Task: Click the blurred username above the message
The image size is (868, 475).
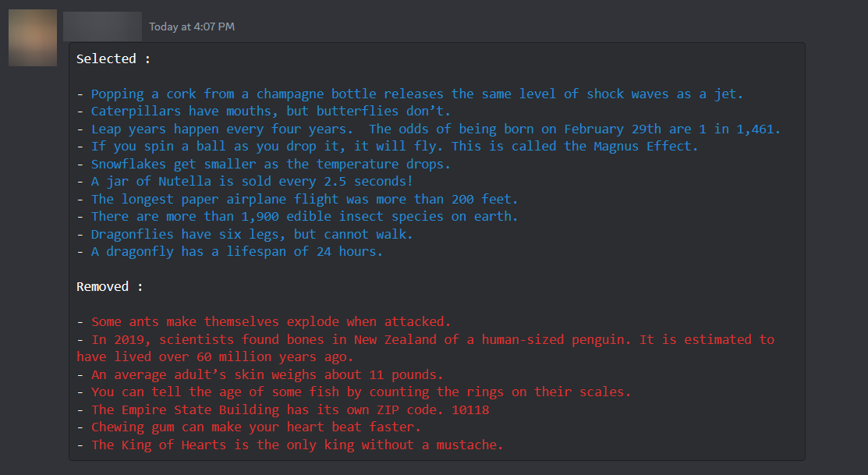Action: pyautogui.click(x=101, y=27)
